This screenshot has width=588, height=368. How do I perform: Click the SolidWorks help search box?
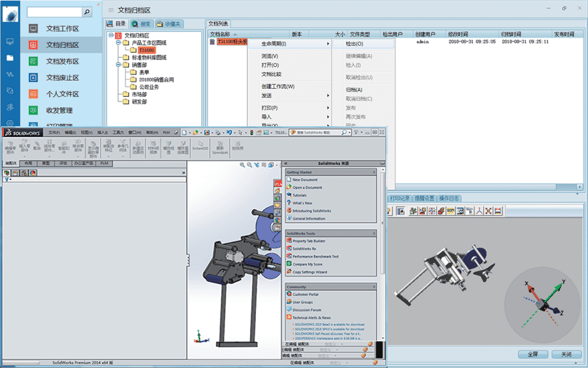(321, 133)
